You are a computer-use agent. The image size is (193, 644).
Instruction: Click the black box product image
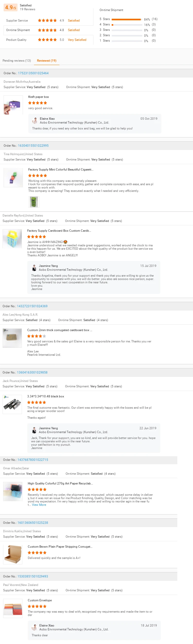pos(12,404)
